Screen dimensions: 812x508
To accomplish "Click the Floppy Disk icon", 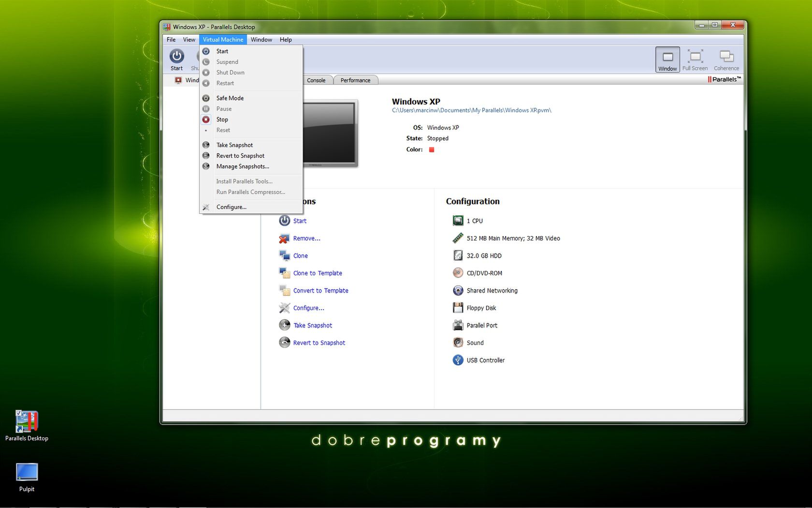I will tap(458, 308).
